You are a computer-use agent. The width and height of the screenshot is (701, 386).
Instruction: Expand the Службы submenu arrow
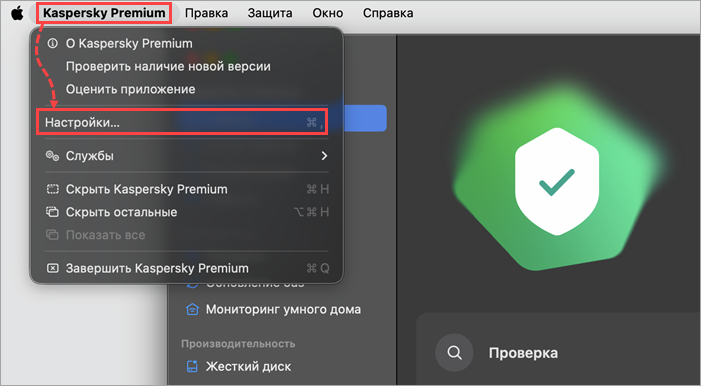(325, 156)
